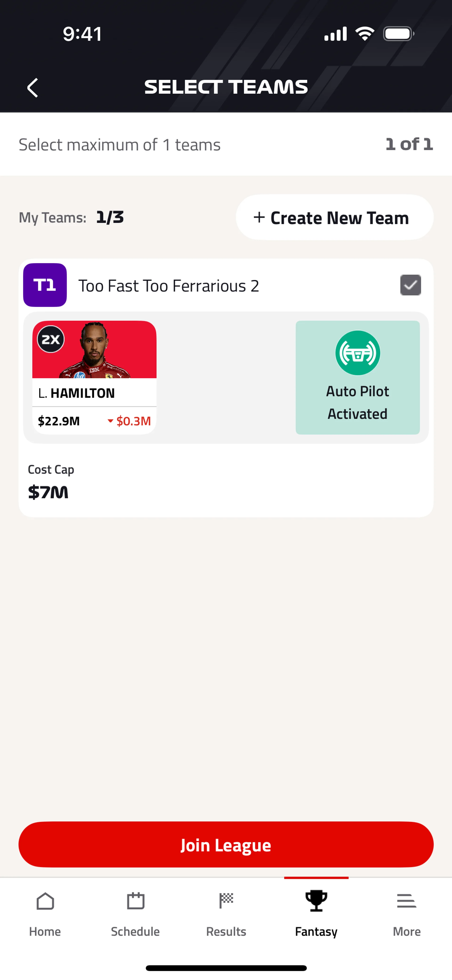This screenshot has width=452, height=980.
Task: Tap the red Join League button
Action: pyautogui.click(x=226, y=845)
